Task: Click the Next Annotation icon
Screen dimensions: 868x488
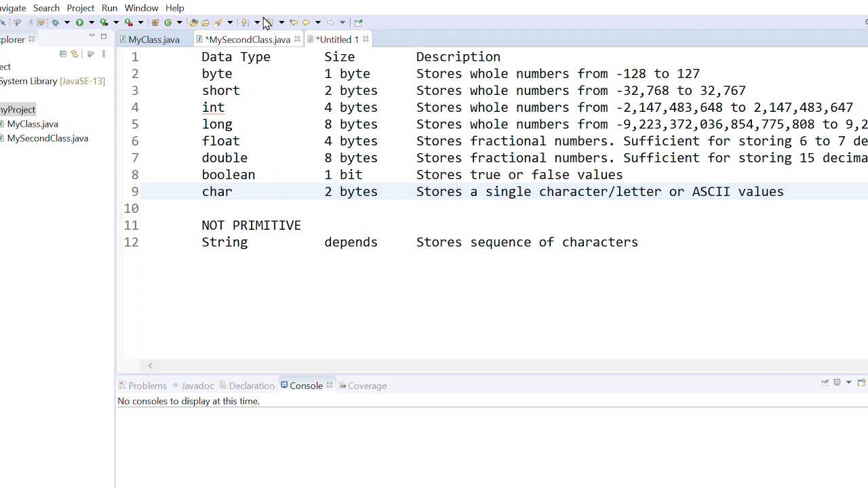Action: [x=244, y=22]
